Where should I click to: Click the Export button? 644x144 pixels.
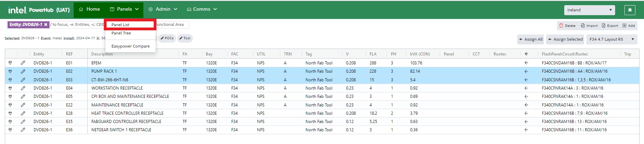tap(610, 25)
